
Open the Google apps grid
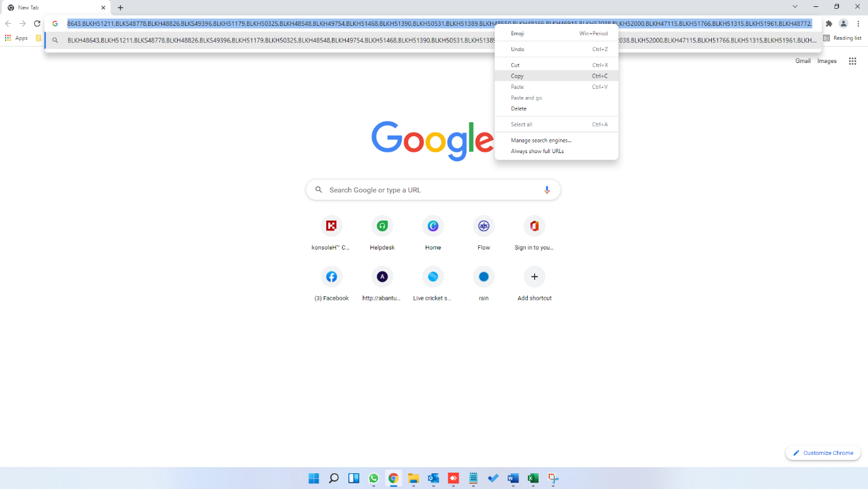[x=852, y=61]
